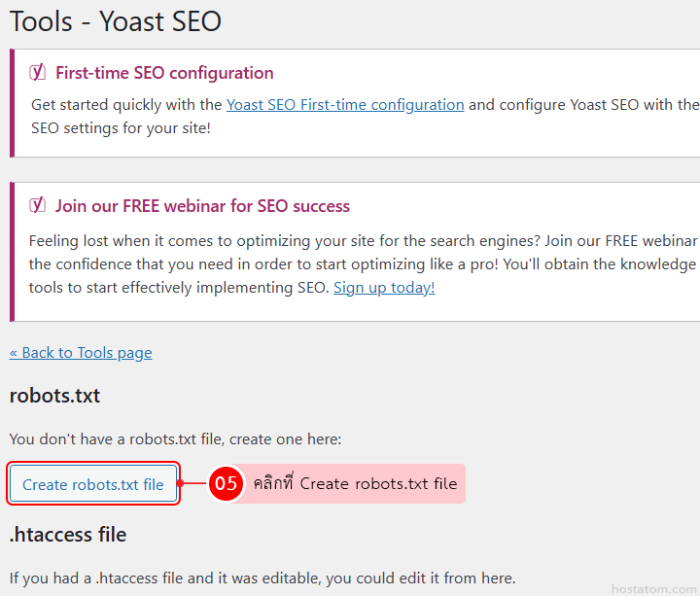Click the "You don't have a robots.txt file" text
This screenshot has height=596, width=700.
(175, 439)
